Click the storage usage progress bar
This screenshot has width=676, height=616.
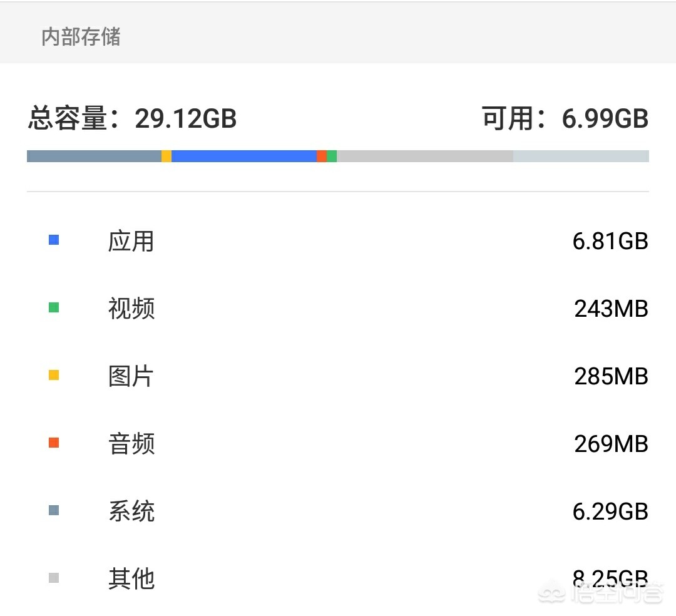[x=338, y=155]
